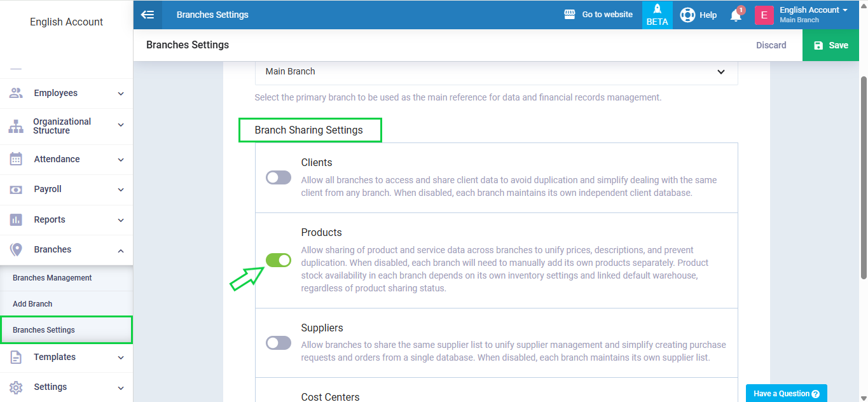868x402 pixels.
Task: Open the Main Branch dropdown
Action: (496, 72)
